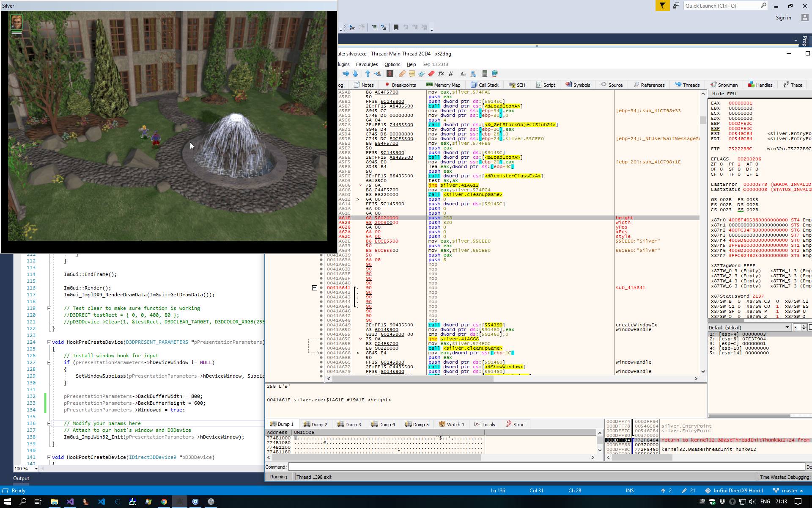Click the x32dbg Command input field
This screenshot has width=812, height=508.
point(546,467)
